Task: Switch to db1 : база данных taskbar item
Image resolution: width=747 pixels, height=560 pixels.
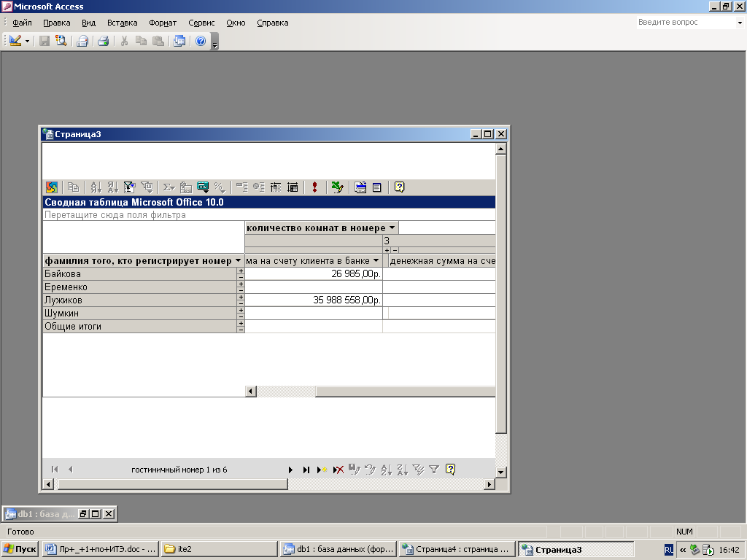Action: pyautogui.click(x=338, y=549)
